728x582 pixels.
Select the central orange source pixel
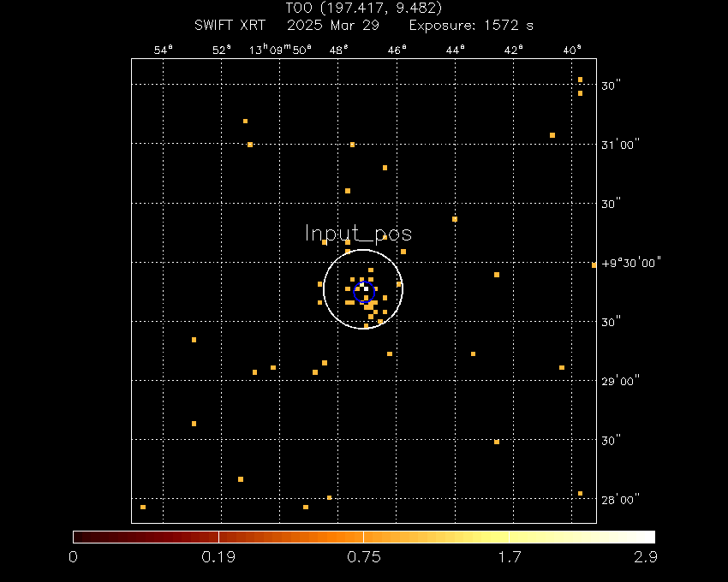pyautogui.click(x=367, y=288)
